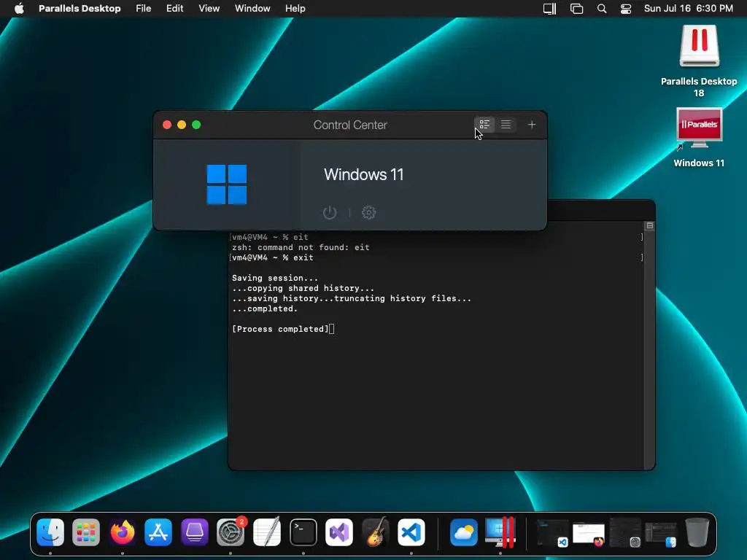Screen dimensions: 747x560
Task: Open Terminal from the Dock
Action: tap(303, 532)
